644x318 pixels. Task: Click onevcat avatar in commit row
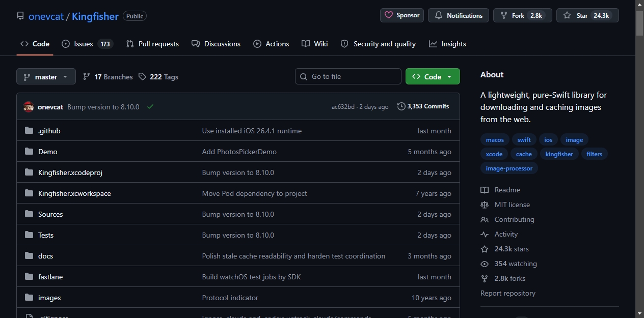coord(29,107)
